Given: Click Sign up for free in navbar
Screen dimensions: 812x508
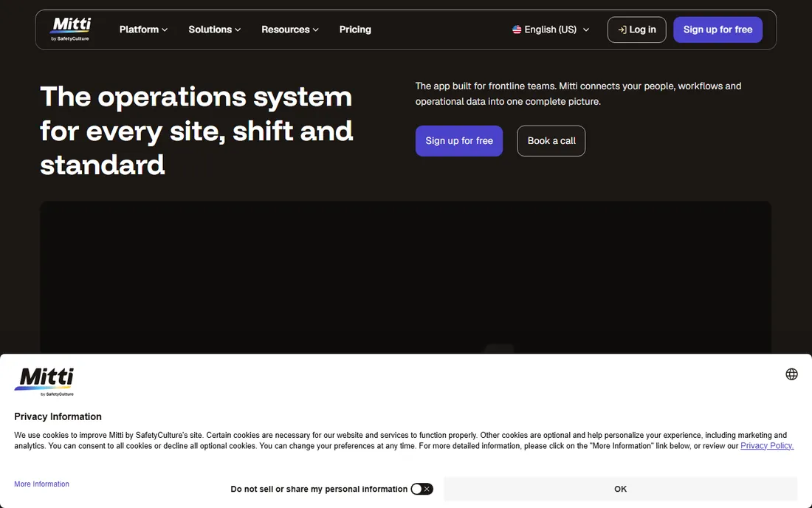Looking at the screenshot, I should (718, 30).
